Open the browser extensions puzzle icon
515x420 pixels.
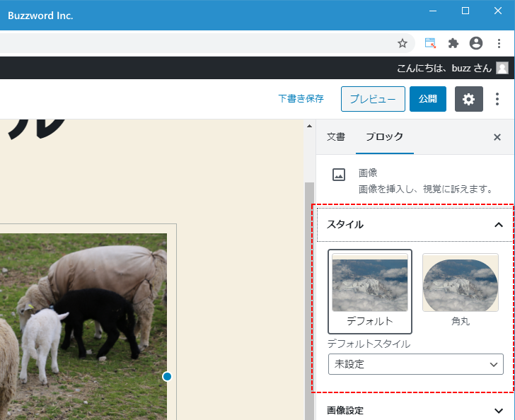click(x=453, y=43)
